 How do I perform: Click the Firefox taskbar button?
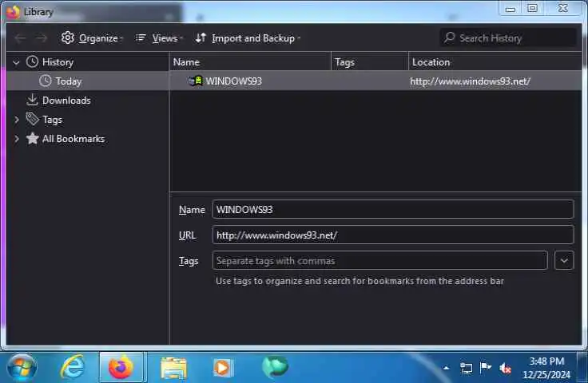[x=121, y=367]
